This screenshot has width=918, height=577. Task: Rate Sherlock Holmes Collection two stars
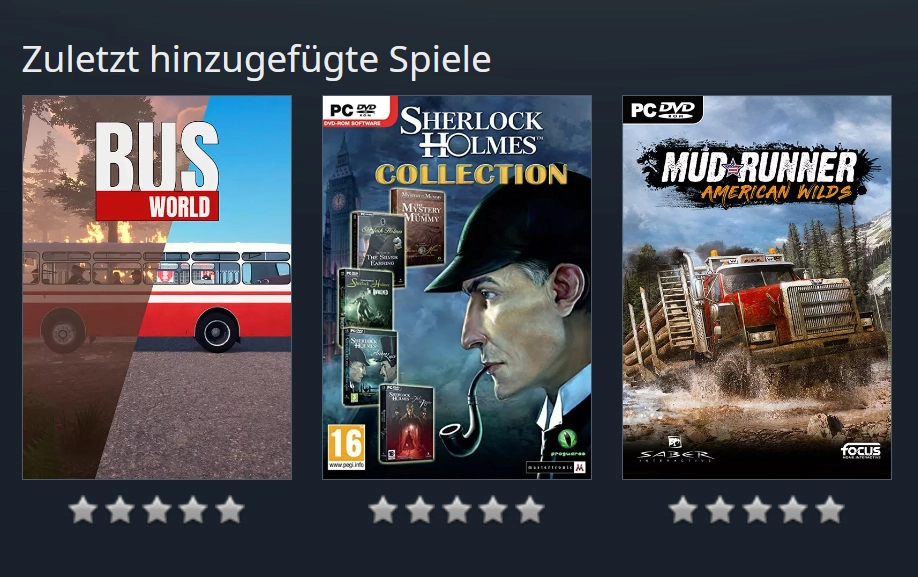pos(420,510)
